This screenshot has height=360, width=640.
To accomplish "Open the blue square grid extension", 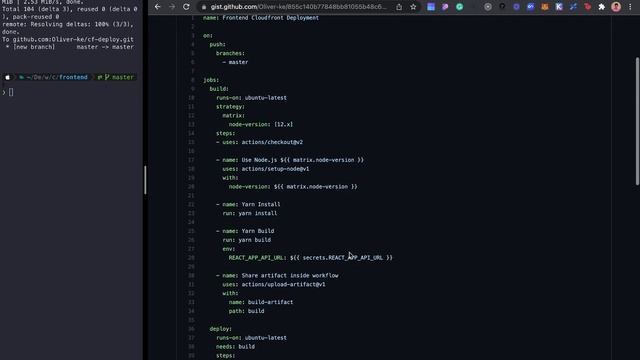I will coord(431,7).
